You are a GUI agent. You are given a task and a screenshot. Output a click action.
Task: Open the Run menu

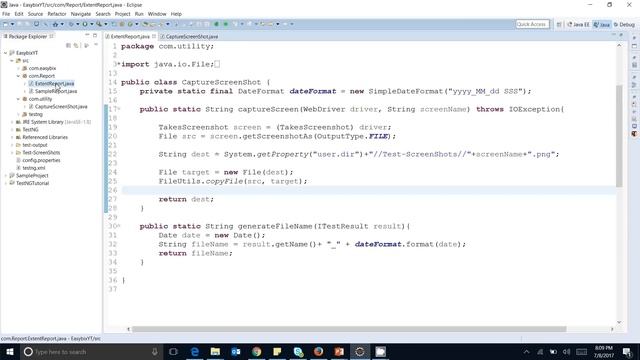coord(139,14)
